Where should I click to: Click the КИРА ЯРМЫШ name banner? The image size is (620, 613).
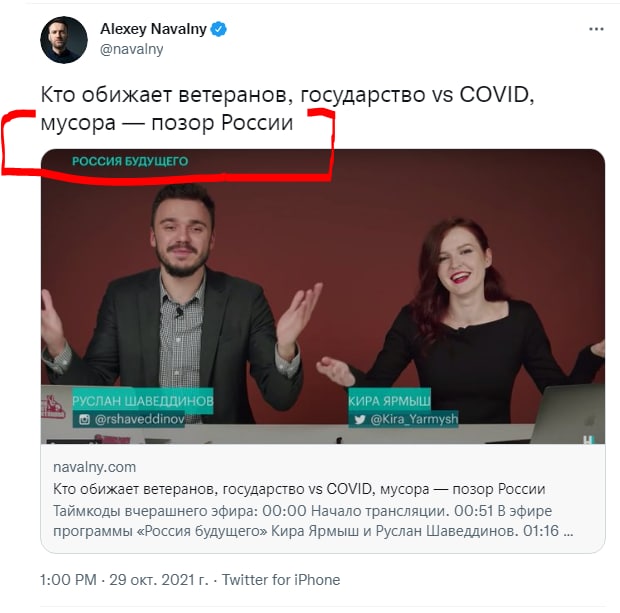click(389, 401)
